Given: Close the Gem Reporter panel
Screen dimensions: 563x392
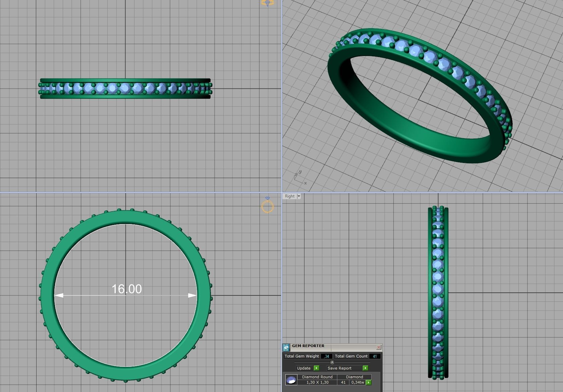Looking at the screenshot, I should point(379,347).
